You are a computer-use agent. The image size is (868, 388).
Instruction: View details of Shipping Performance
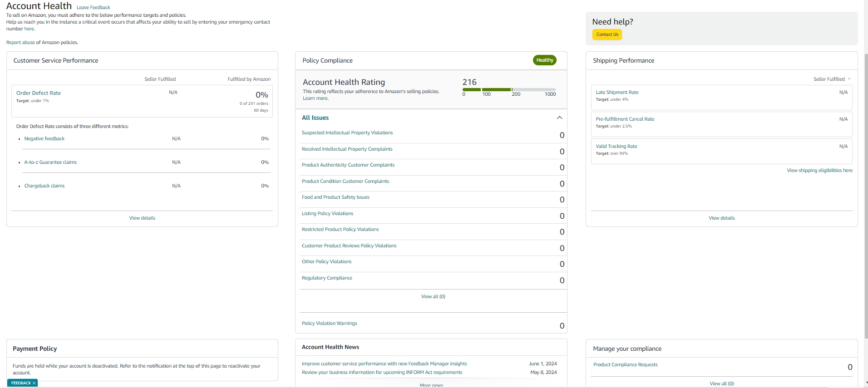722,218
